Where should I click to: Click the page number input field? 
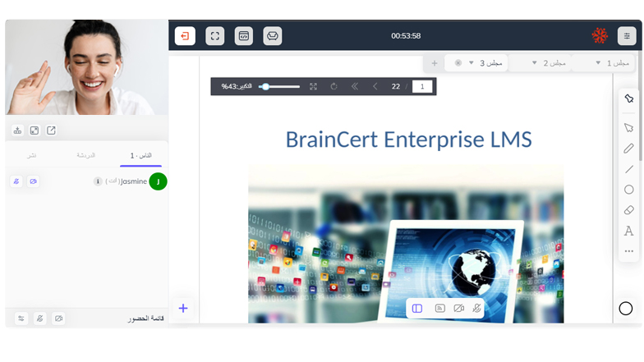point(422,87)
